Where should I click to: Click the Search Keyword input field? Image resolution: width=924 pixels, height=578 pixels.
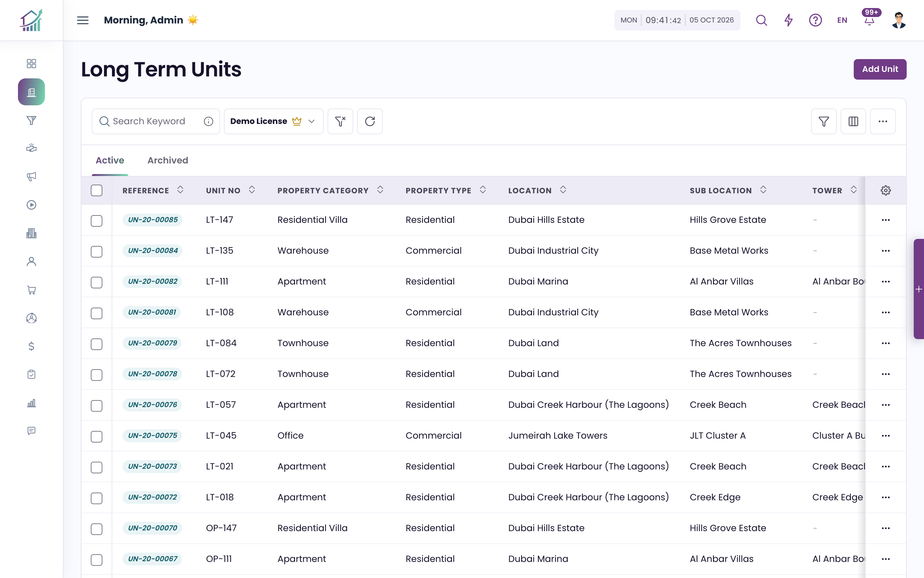coord(156,121)
